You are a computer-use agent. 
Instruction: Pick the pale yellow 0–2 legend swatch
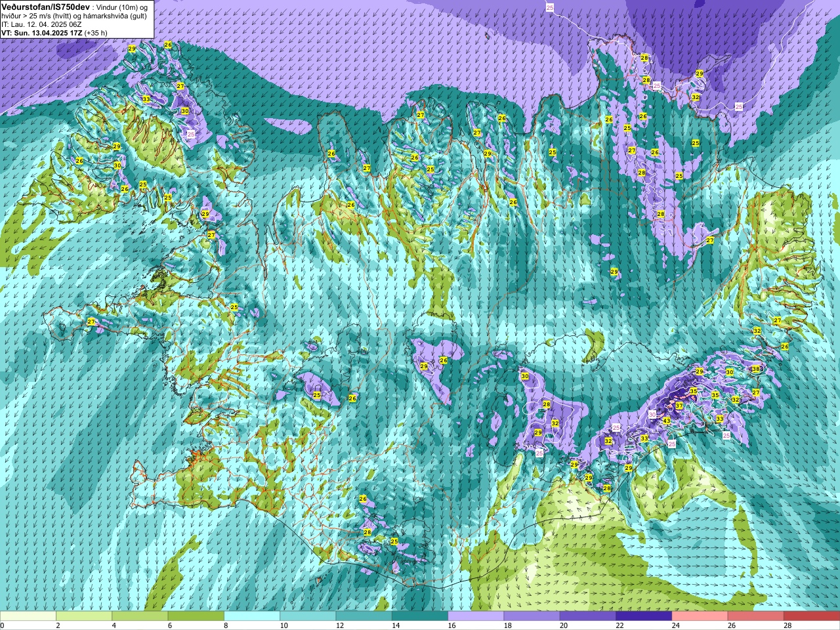coord(28,616)
